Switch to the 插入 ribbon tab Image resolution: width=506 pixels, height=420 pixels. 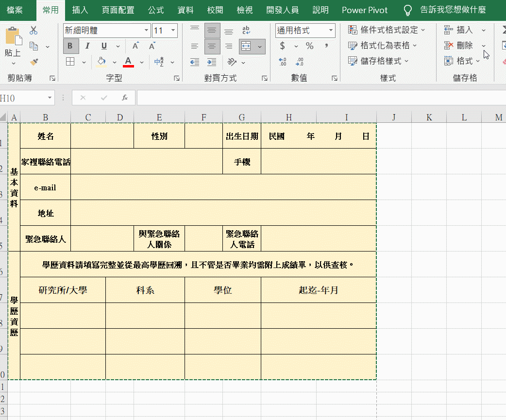[80, 10]
